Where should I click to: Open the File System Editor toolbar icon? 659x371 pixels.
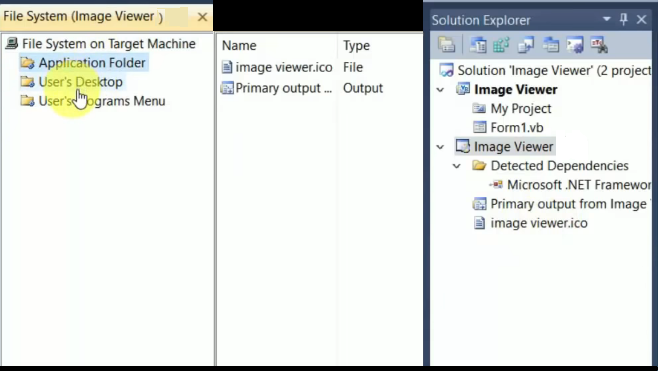coord(478,45)
